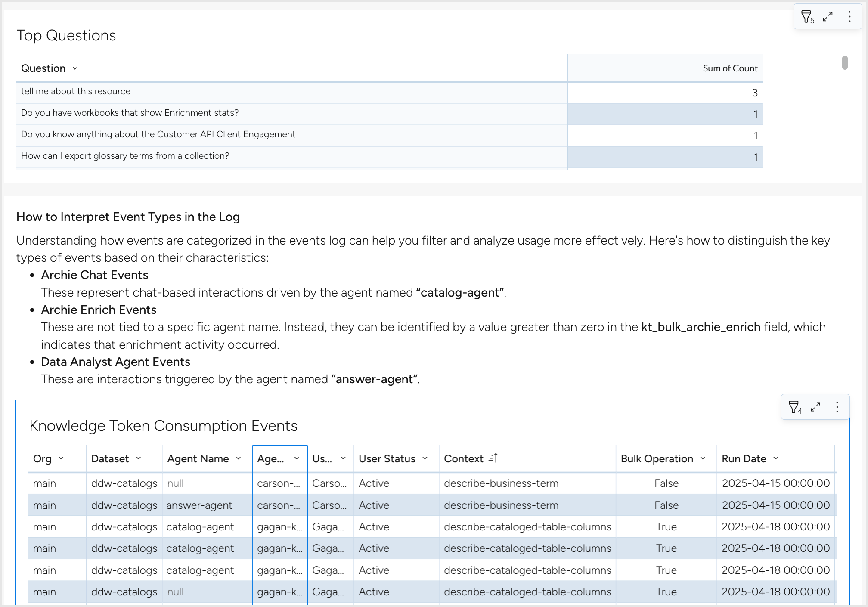Open Knowledge Token Consumption Events more options
The width and height of the screenshot is (868, 607).
(x=837, y=407)
